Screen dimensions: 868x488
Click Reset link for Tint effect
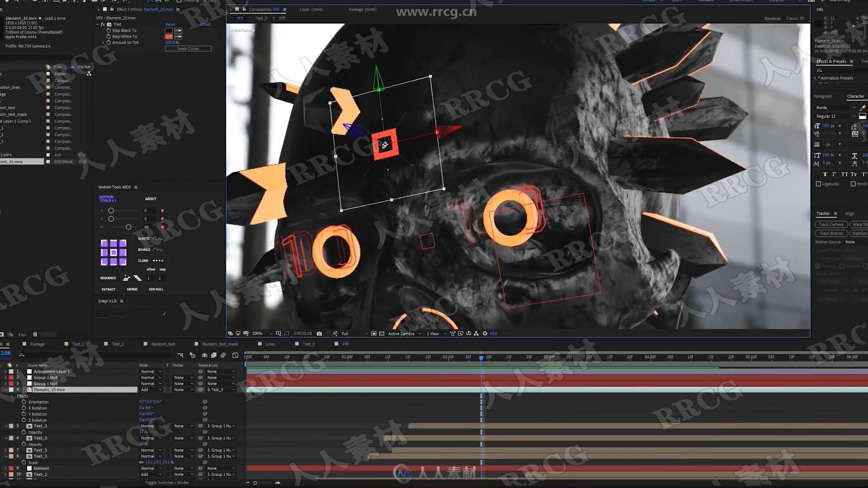pyautogui.click(x=170, y=24)
